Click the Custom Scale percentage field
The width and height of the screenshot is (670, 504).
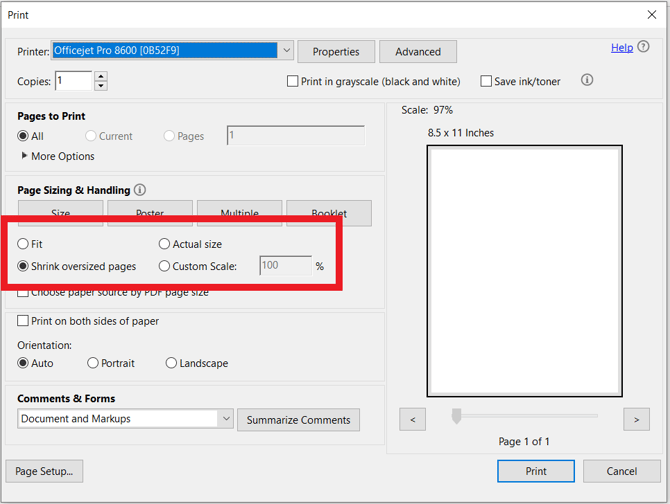[x=284, y=266]
